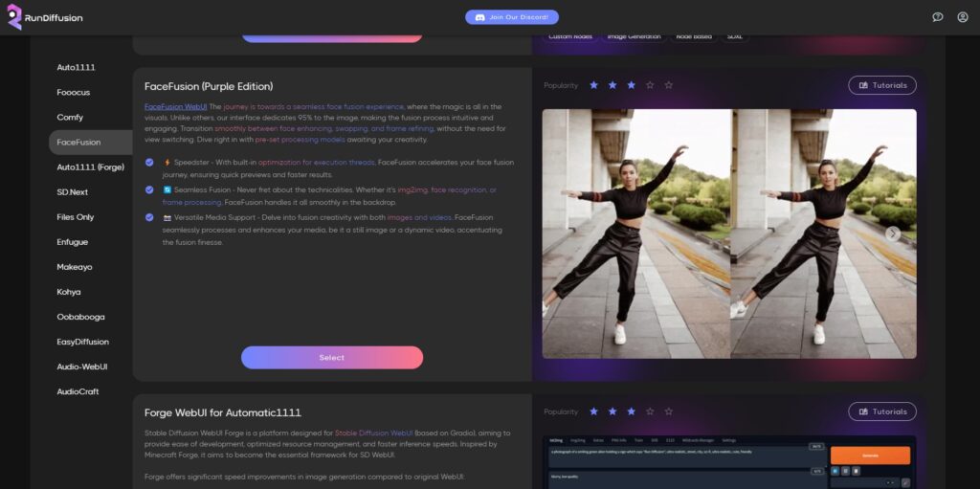Click the Image Generation tag
Screen dimensions: 980x489
click(635, 37)
